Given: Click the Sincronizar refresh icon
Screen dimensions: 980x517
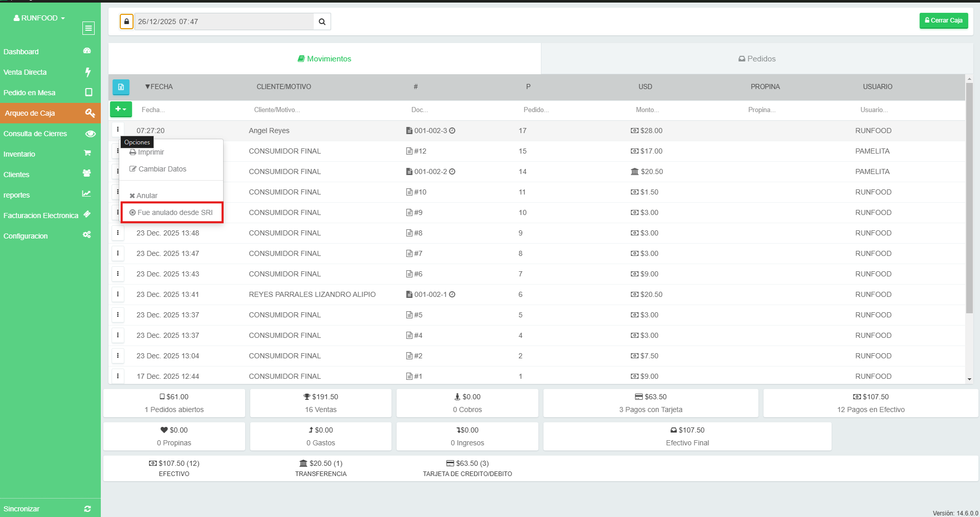Looking at the screenshot, I should tap(88, 509).
